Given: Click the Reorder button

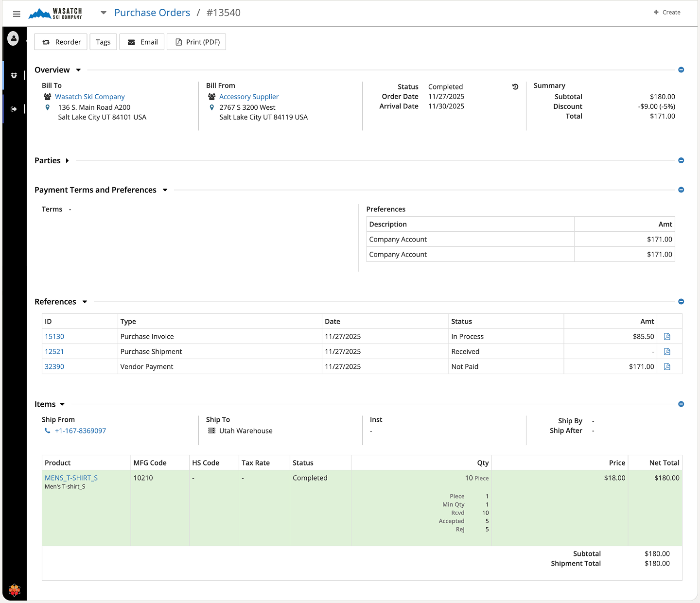Looking at the screenshot, I should (61, 42).
